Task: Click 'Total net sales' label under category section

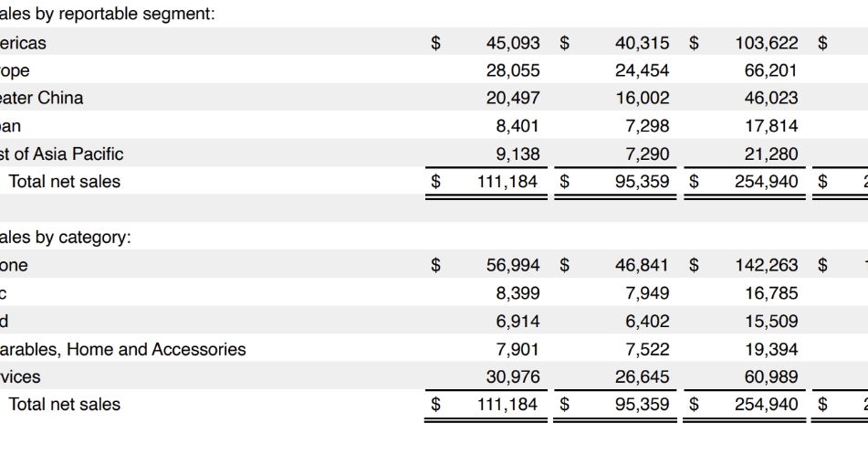Action: (x=64, y=405)
